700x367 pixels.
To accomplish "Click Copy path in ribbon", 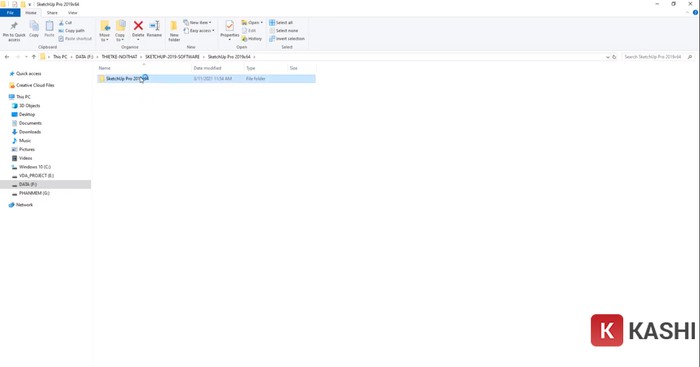I will tap(71, 31).
